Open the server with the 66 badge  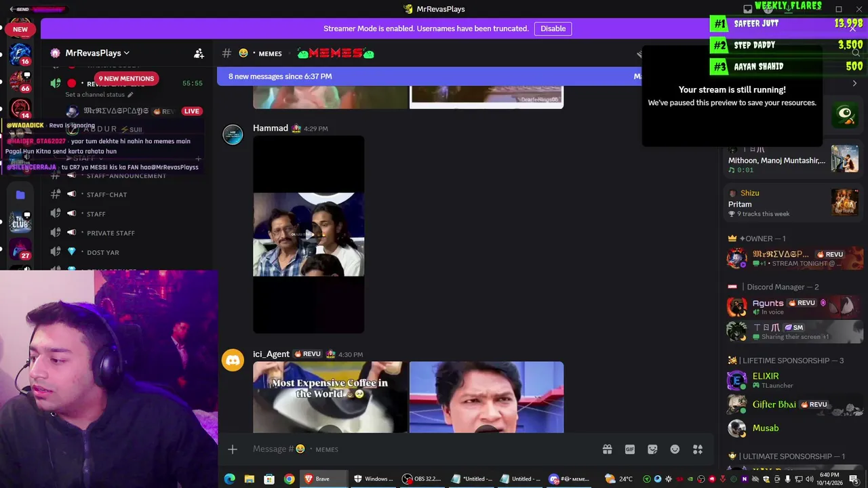tap(20, 81)
